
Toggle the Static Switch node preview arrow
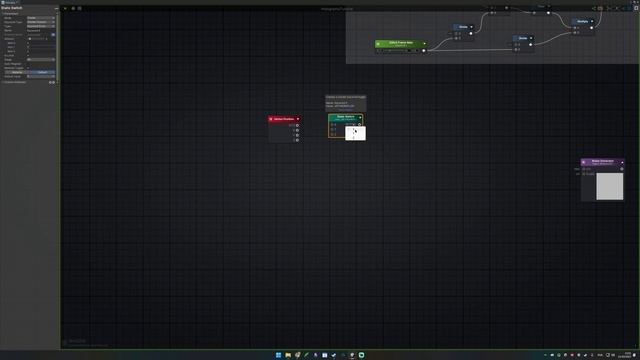pyautogui.click(x=360, y=118)
